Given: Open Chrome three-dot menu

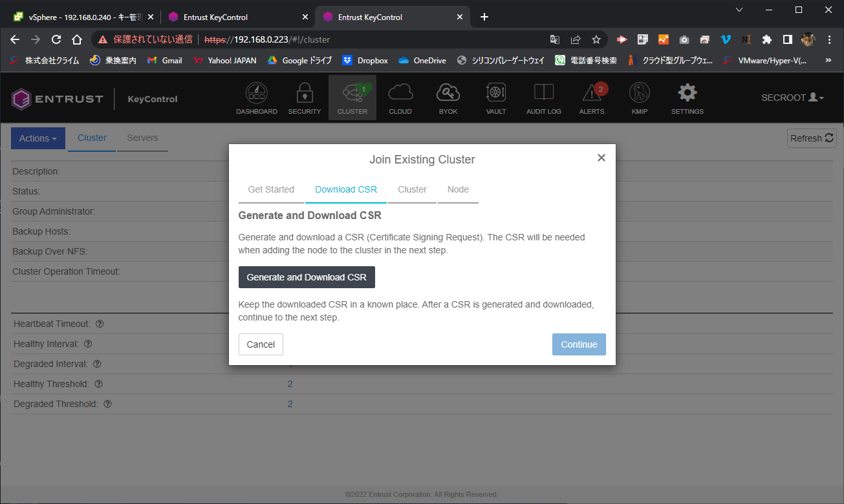Looking at the screenshot, I should [x=829, y=39].
